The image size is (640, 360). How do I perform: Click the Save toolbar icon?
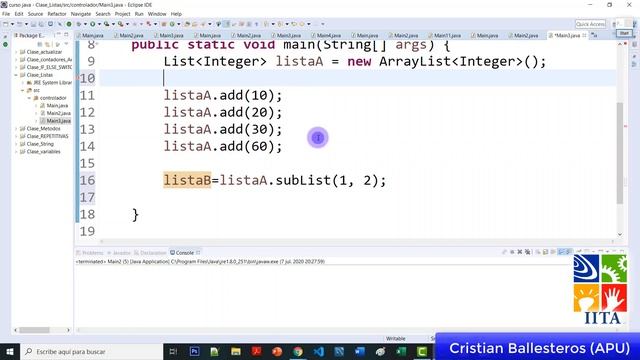click(x=33, y=24)
